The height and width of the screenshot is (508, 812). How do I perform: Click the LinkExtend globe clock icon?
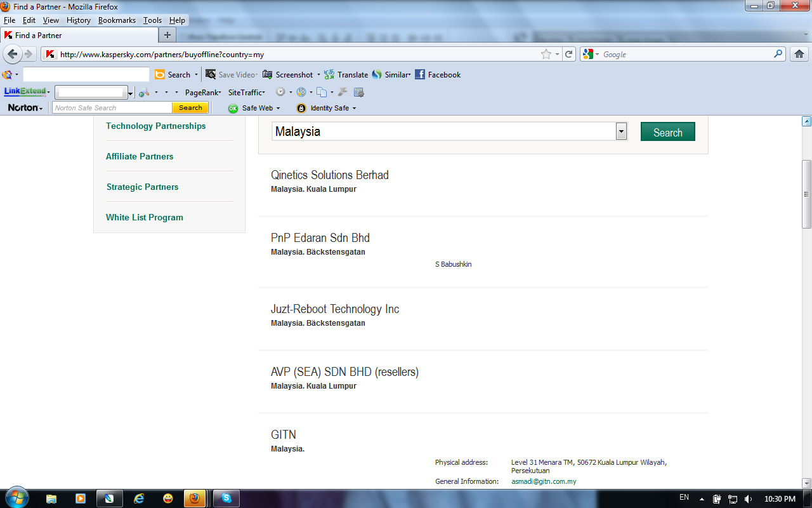coord(301,92)
